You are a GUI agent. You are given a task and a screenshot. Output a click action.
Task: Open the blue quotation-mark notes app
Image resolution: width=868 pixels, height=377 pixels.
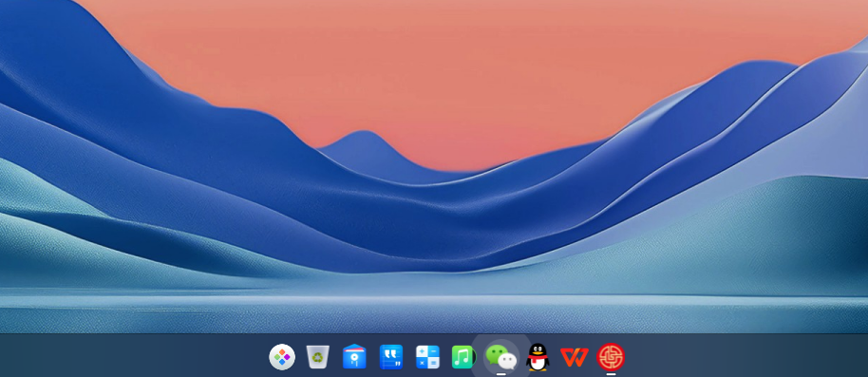391,357
